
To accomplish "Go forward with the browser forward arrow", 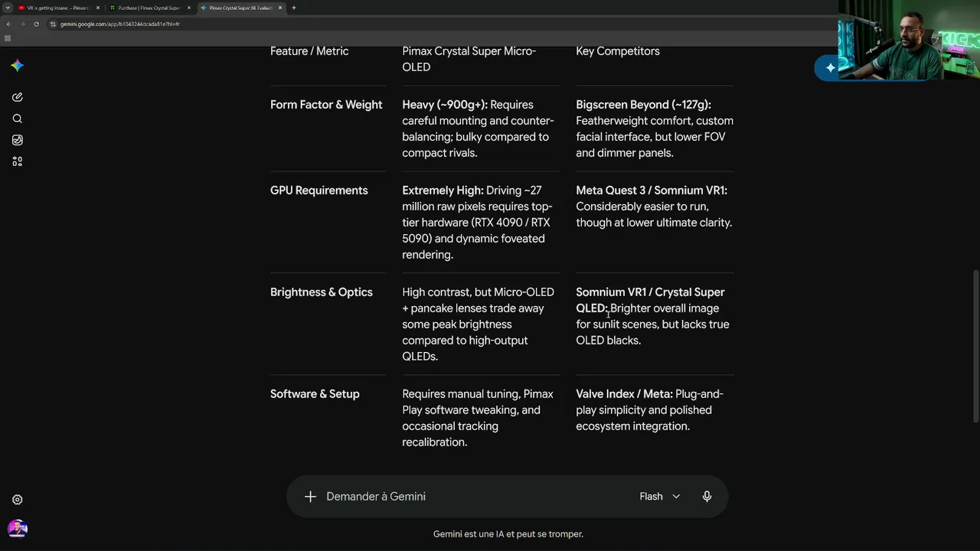I will point(22,24).
